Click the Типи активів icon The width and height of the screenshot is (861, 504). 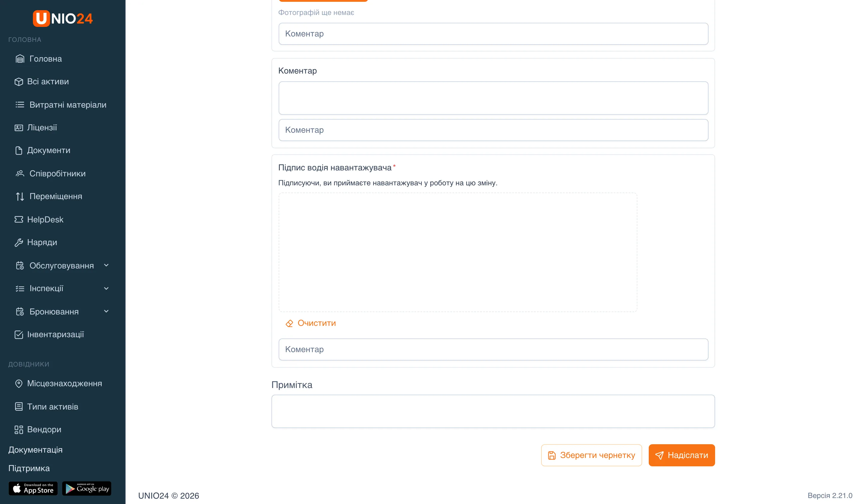click(19, 407)
